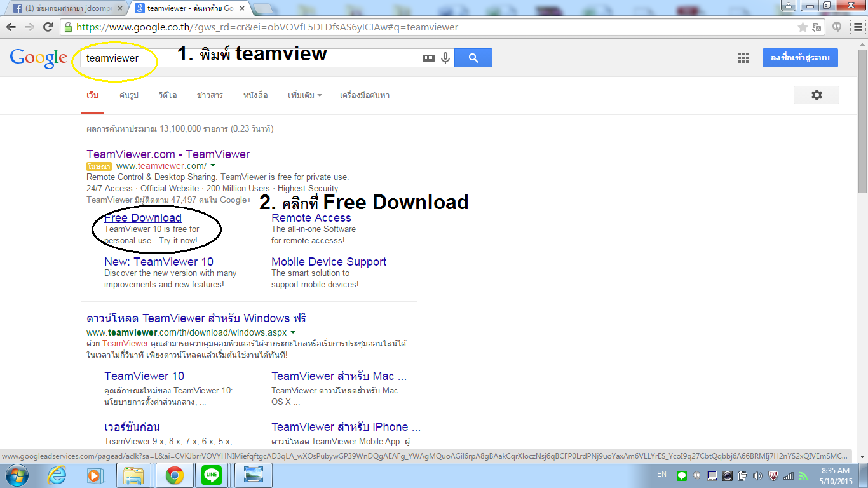Click the 'TeamViewer 10 is free for' ad text
The image size is (868, 488).
(x=152, y=229)
